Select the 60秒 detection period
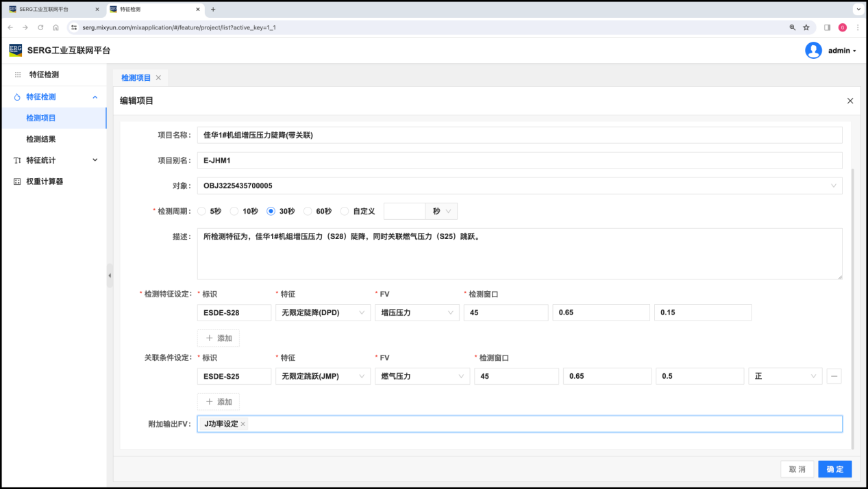Screen dimensions: 868x489 tap(308, 212)
